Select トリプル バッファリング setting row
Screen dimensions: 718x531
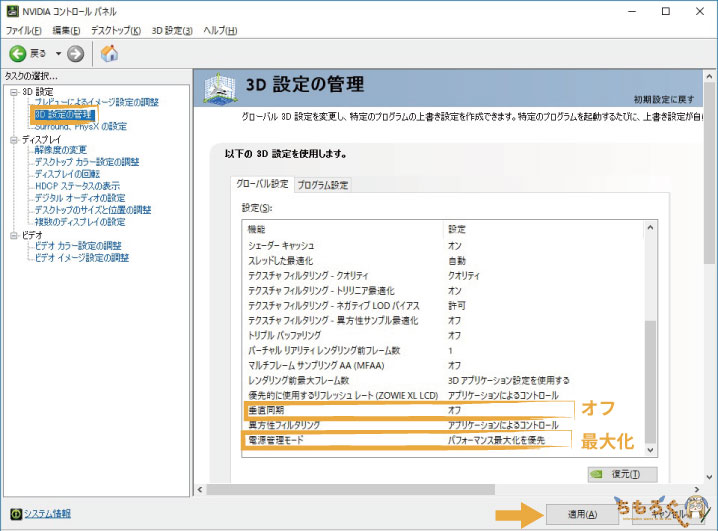pyautogui.click(x=443, y=336)
